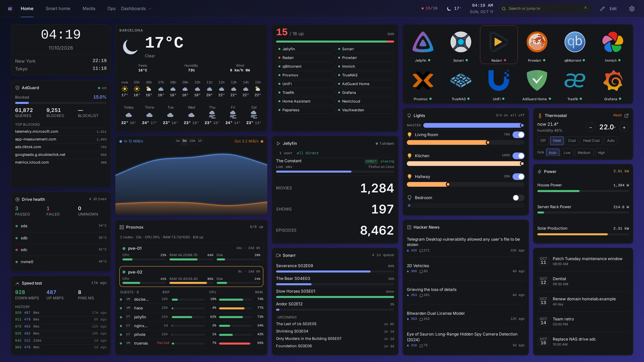This screenshot has width=644, height=362.
Task: Set fan speed to Medium
Action: (584, 153)
